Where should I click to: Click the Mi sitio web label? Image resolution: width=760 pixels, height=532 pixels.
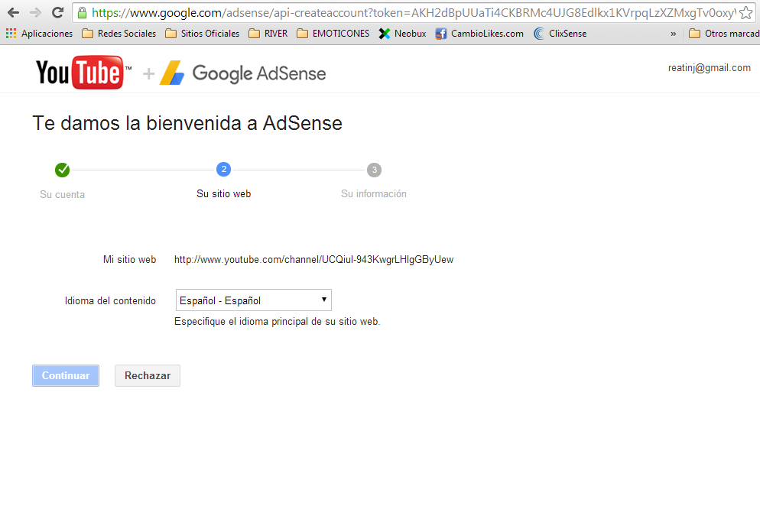click(129, 260)
